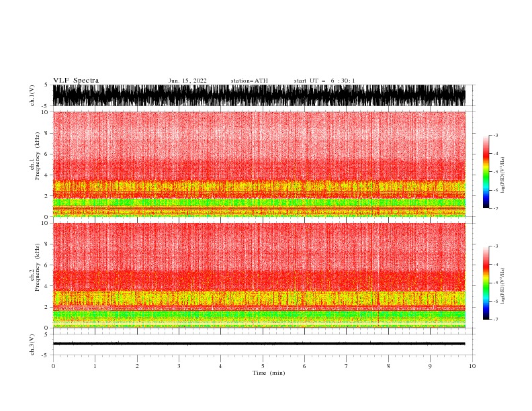Click the "ch.1(V)" axis label
This screenshot has height=411, width=532.
pyautogui.click(x=32, y=95)
